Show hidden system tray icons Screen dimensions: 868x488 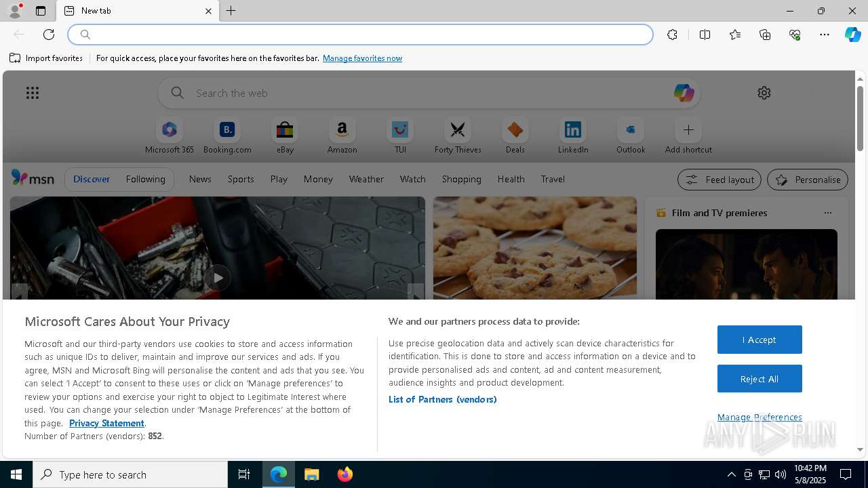click(731, 474)
